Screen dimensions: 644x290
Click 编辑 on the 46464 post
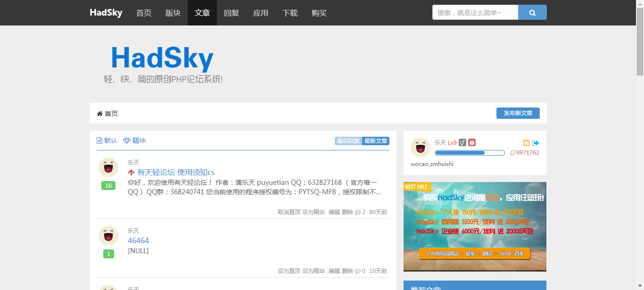tap(334, 271)
